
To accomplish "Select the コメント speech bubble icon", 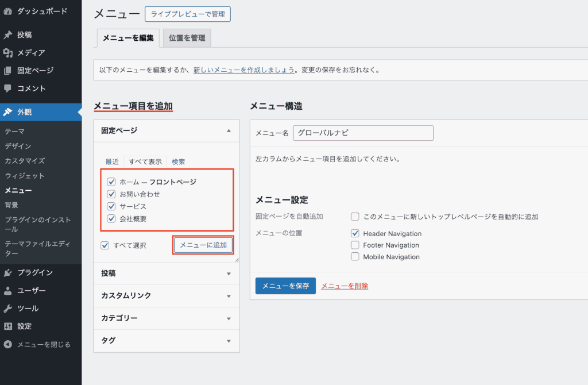I will [8, 88].
